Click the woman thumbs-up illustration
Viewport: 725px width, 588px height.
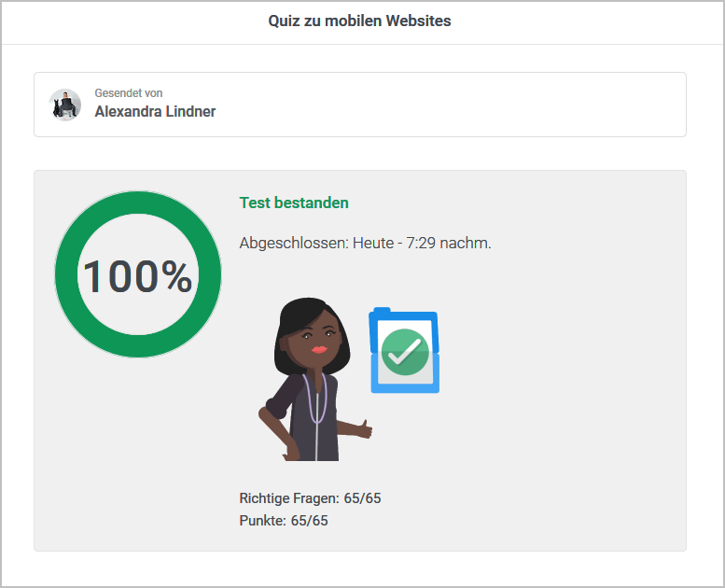pos(315,379)
